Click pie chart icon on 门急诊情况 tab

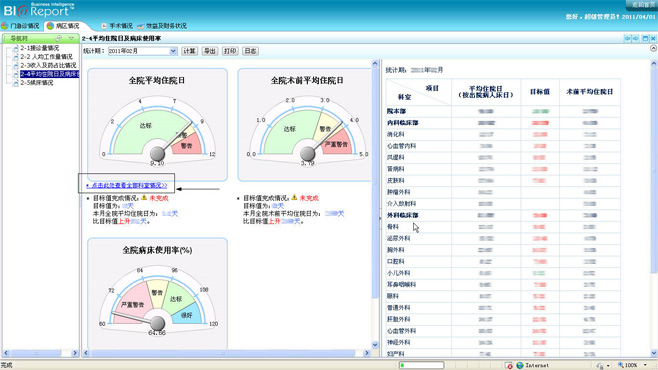(x=5, y=26)
